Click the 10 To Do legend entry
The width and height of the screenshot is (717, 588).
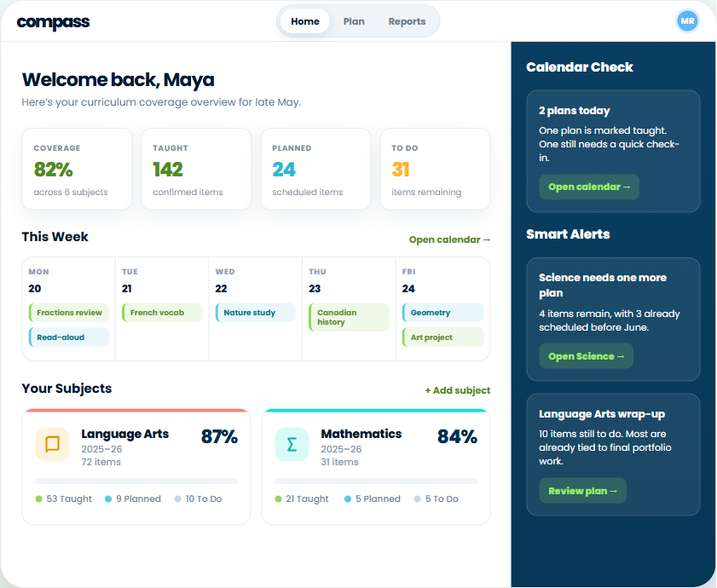click(198, 499)
